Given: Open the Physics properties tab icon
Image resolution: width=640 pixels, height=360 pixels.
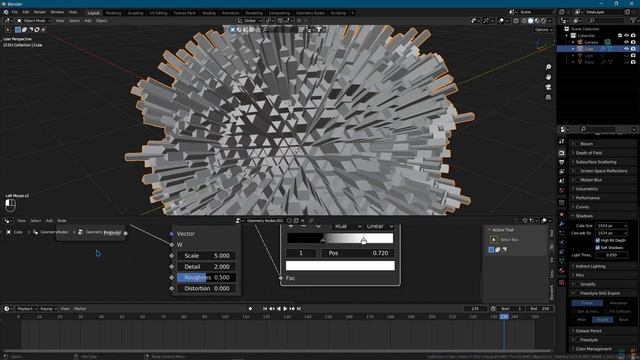Looking at the screenshot, I should point(562,242).
